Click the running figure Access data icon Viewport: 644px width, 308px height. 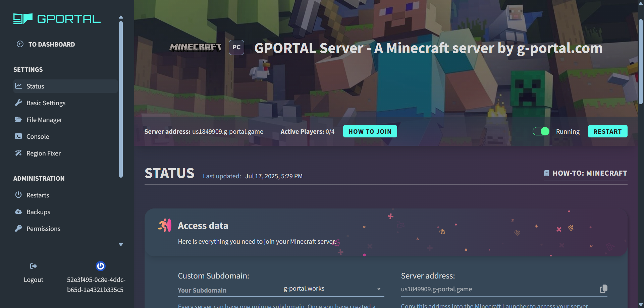pyautogui.click(x=165, y=225)
